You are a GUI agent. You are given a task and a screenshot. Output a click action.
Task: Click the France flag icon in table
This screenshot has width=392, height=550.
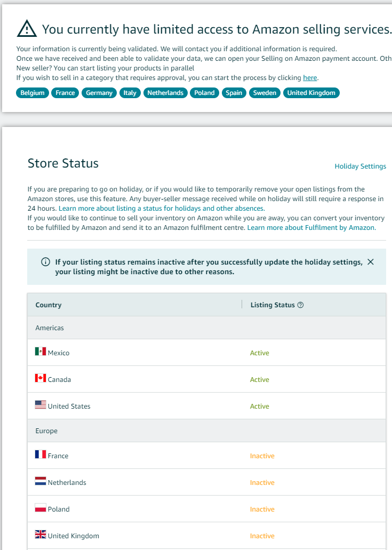41,454
